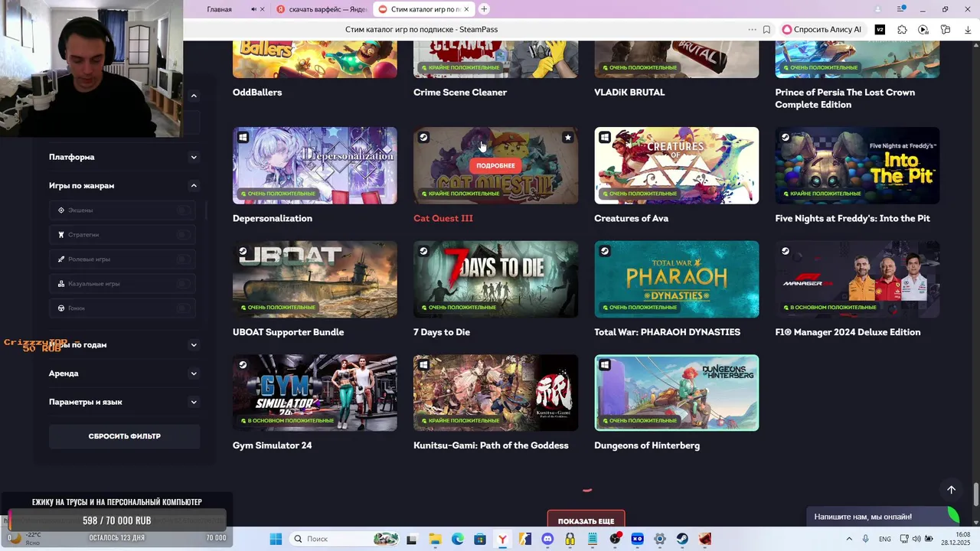Open a new browser tab
The image size is (980, 551).
(484, 9)
